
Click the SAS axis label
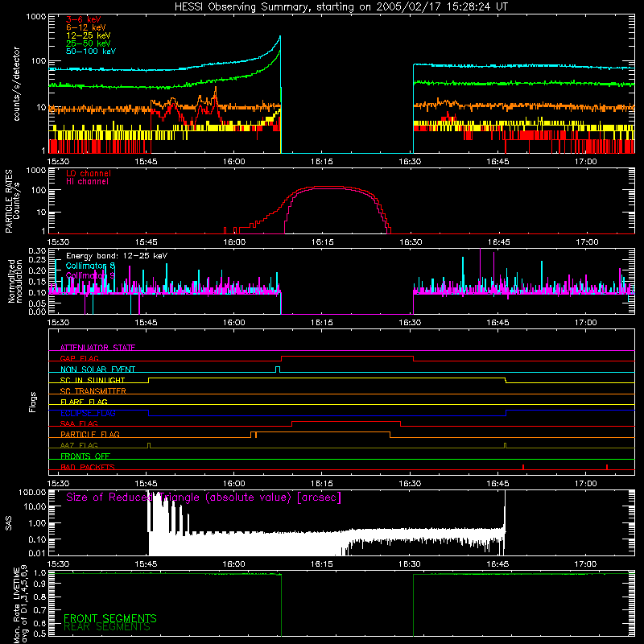pos(8,523)
